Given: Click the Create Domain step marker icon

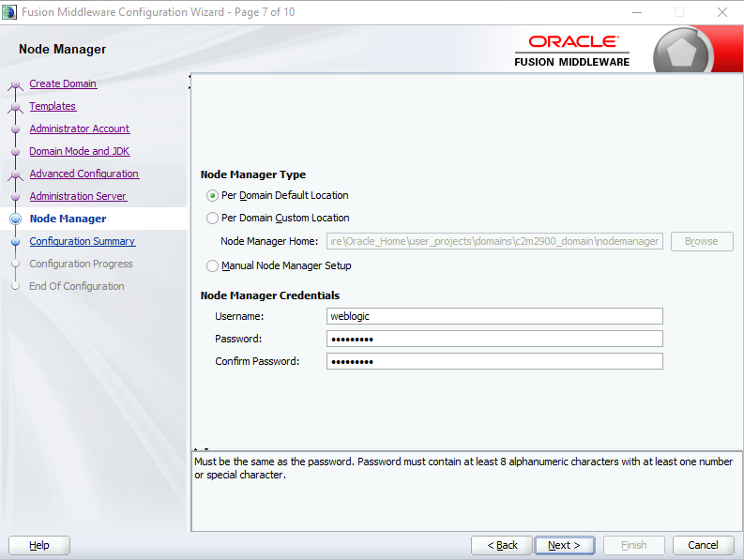Looking at the screenshot, I should click(15, 85).
